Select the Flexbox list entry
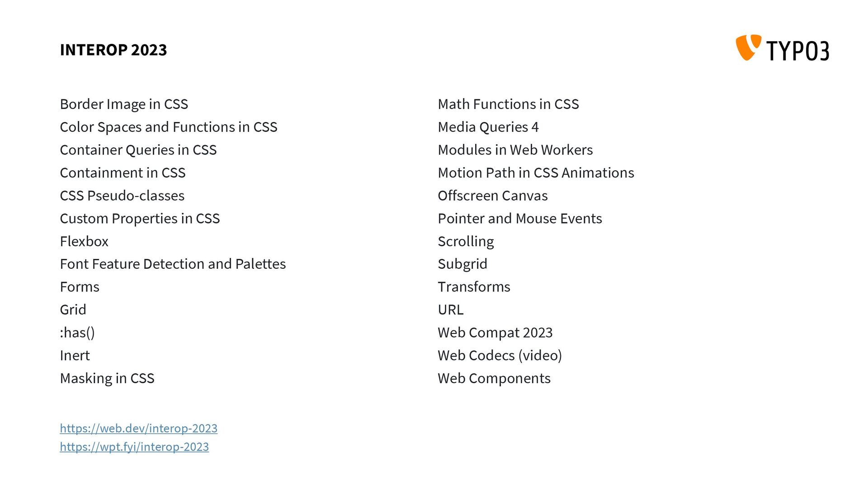Image resolution: width=868 pixels, height=488 pixels. (84, 241)
